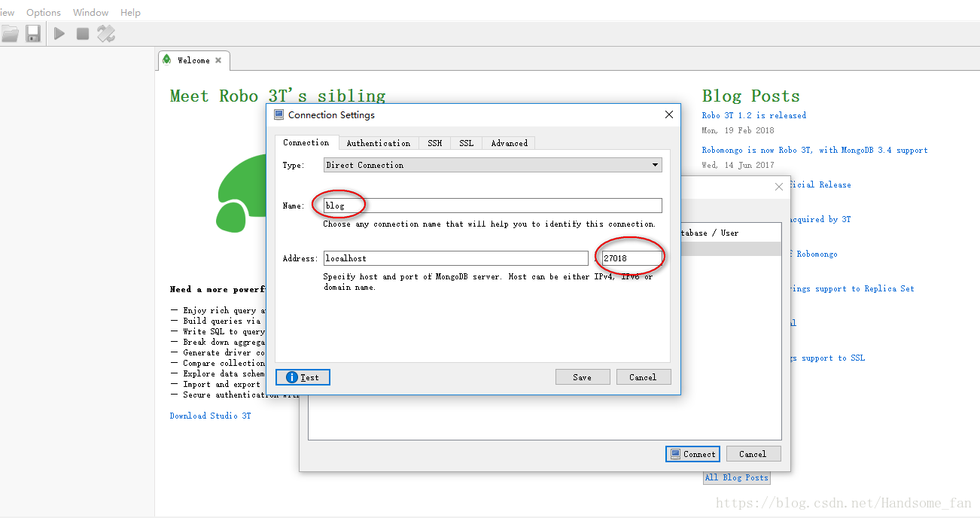Open the Help menu

point(130,12)
